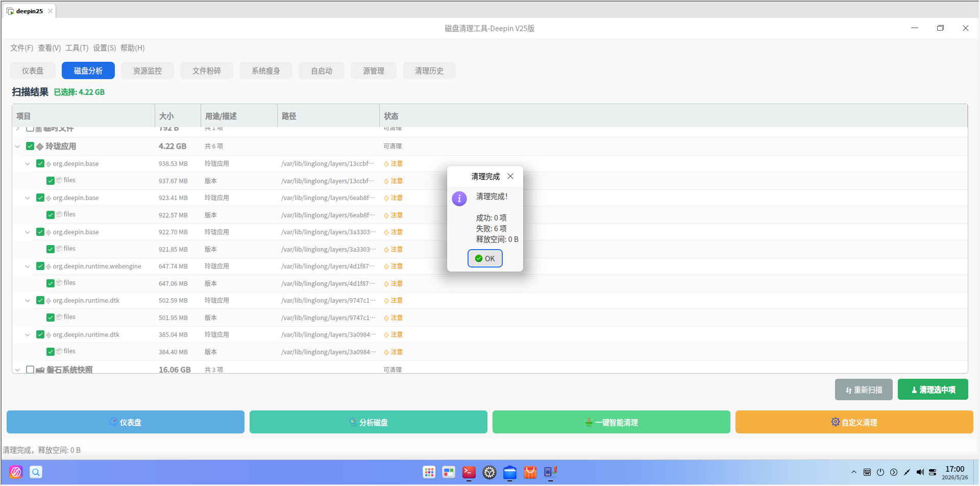Image resolution: width=980 pixels, height=486 pixels.
Task: Click the info icon in the 清理完成 dialog
Action: pos(459,199)
